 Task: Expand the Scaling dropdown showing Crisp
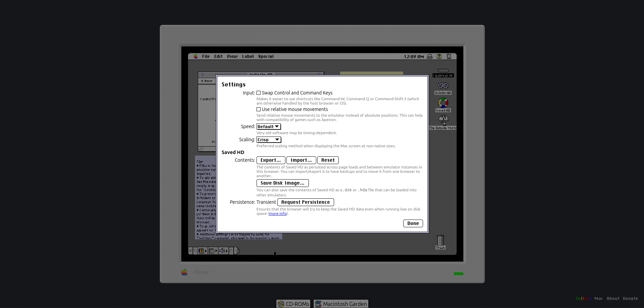point(269,140)
